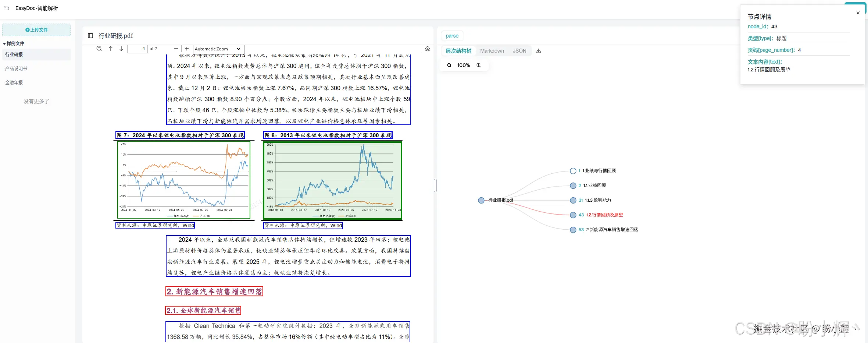This screenshot has width=868, height=343.
Task: Click the paragraph starting 2024年以来，全球及我国
Action: point(288,256)
